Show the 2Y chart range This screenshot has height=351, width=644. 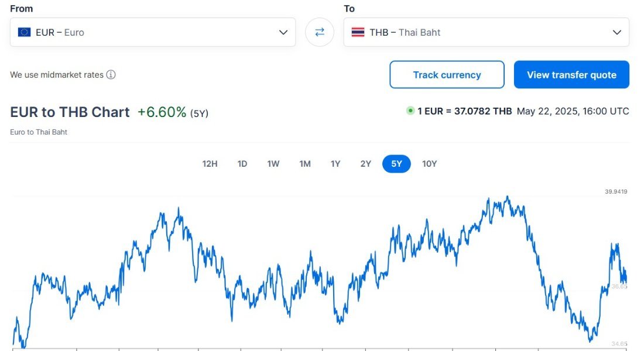click(x=366, y=164)
